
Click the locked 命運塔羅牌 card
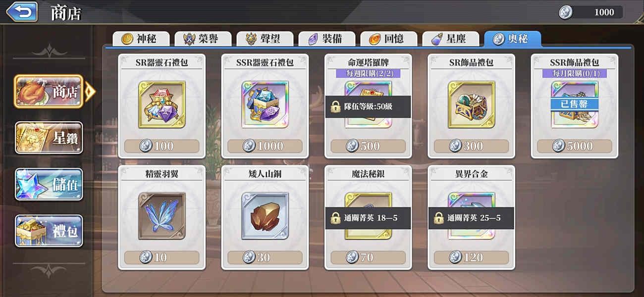click(368, 106)
